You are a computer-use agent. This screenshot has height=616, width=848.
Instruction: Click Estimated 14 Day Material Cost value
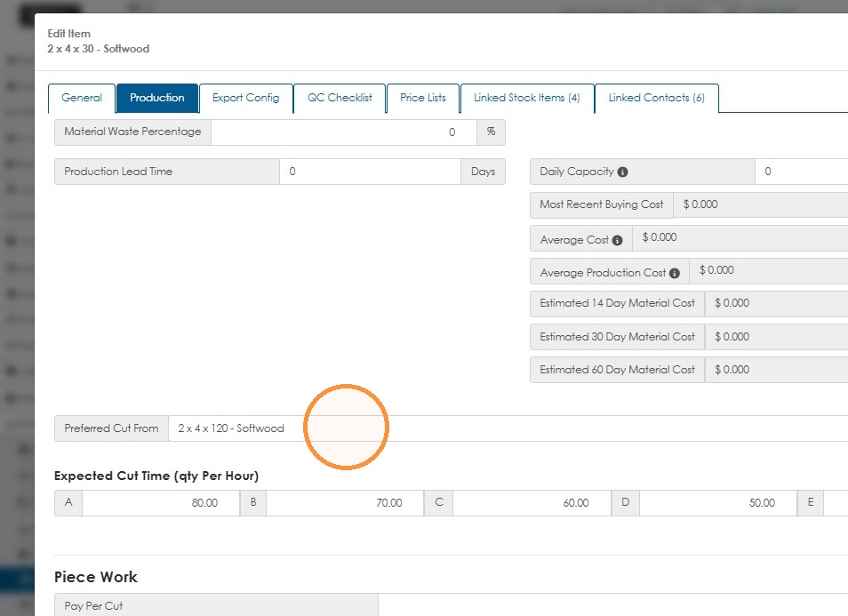pyautogui.click(x=777, y=303)
